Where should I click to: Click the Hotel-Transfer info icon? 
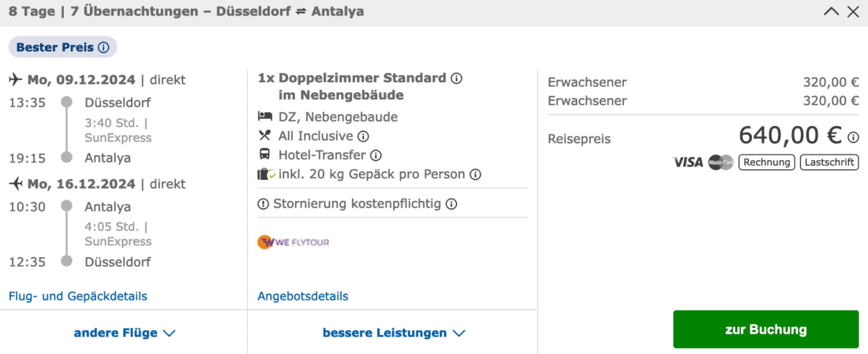click(376, 155)
